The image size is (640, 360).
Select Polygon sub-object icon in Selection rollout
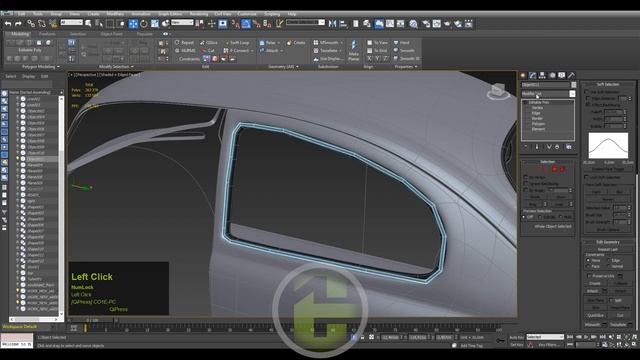tap(554, 169)
